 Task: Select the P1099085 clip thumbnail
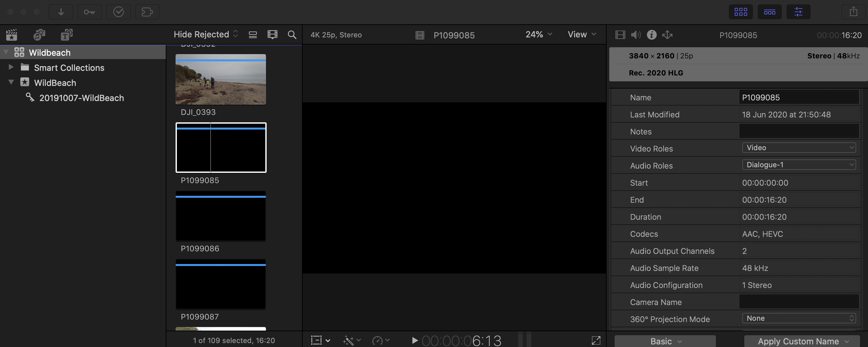[221, 148]
